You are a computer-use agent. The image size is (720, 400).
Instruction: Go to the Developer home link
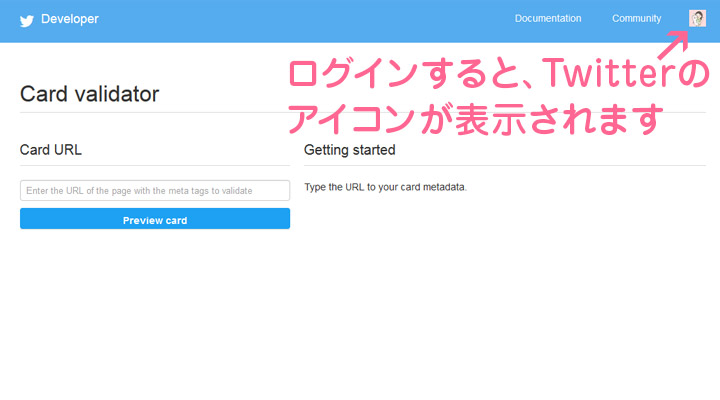70,19
